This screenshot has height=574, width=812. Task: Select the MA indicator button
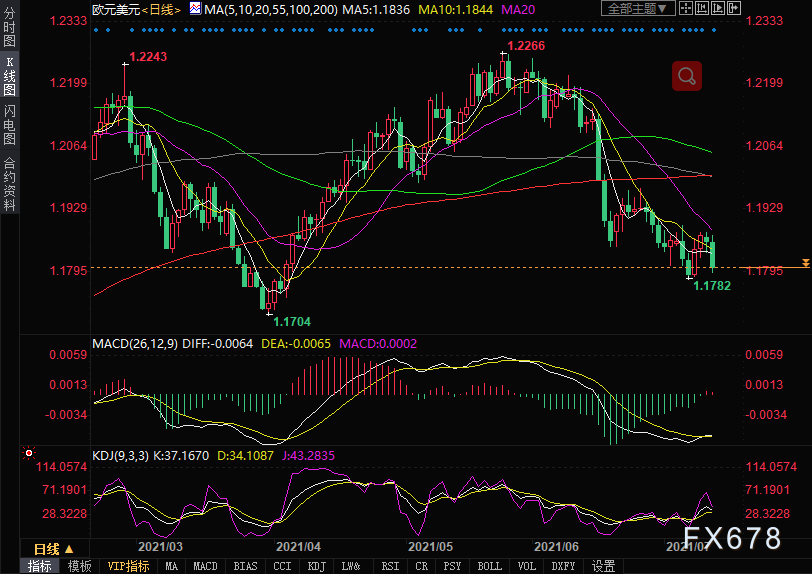coord(171,566)
